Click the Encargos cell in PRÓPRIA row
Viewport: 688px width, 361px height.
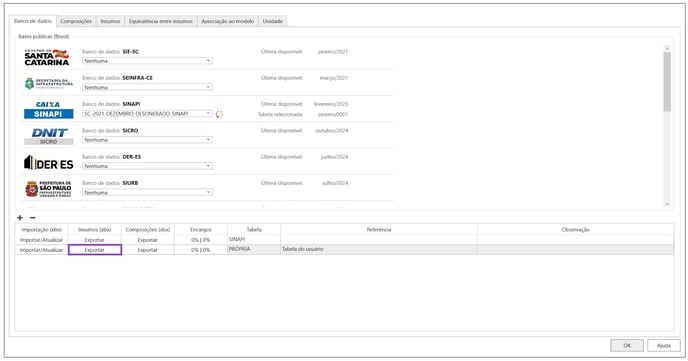click(x=201, y=250)
